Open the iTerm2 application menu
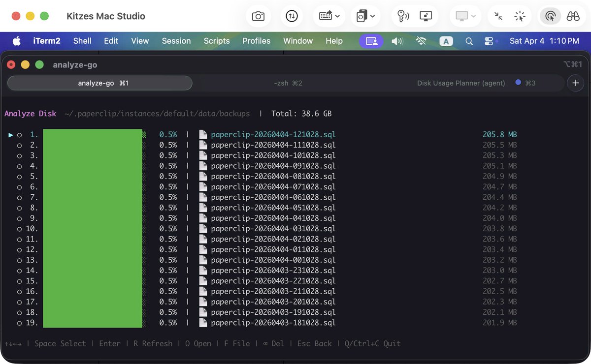This screenshot has width=591, height=364. tap(47, 41)
